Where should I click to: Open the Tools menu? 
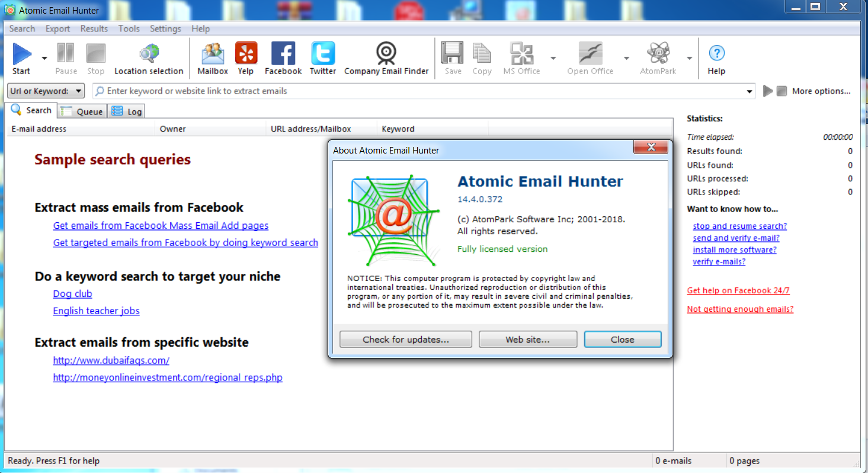click(x=129, y=28)
